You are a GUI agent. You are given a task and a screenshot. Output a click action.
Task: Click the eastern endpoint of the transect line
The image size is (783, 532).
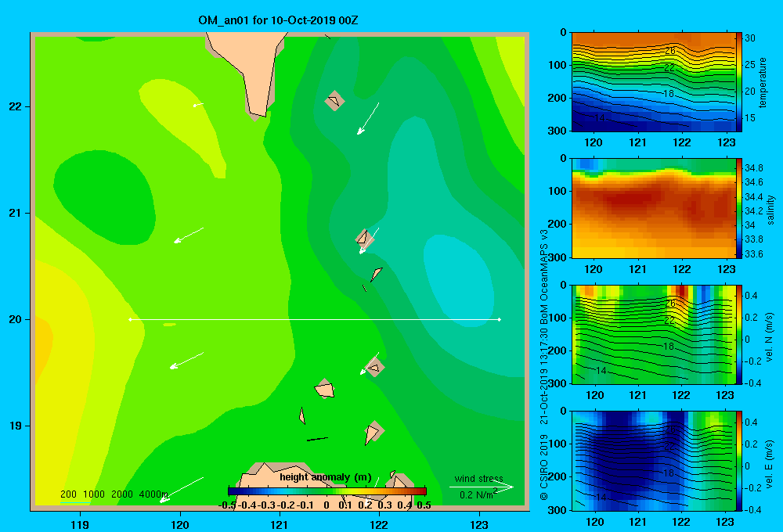[x=500, y=319]
